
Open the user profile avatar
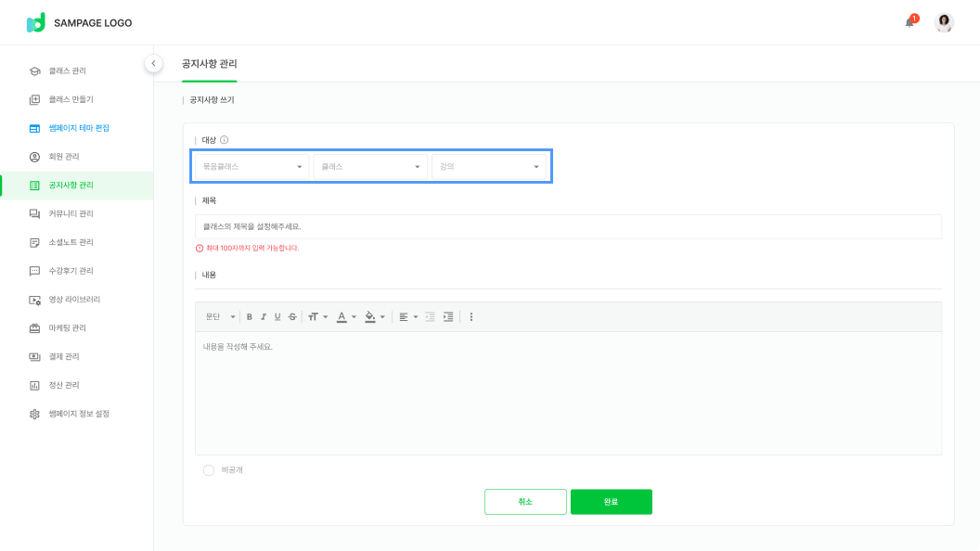click(944, 22)
